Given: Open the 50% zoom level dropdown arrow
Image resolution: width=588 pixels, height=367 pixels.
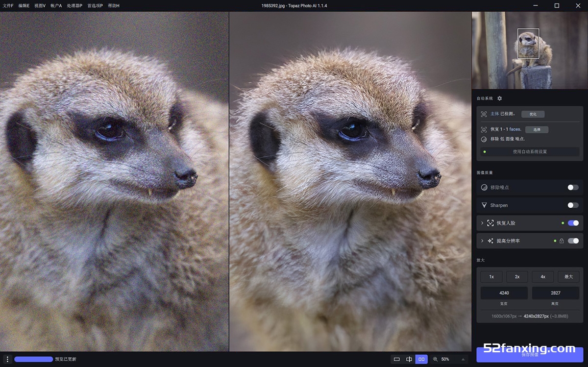Looking at the screenshot, I should [464, 359].
